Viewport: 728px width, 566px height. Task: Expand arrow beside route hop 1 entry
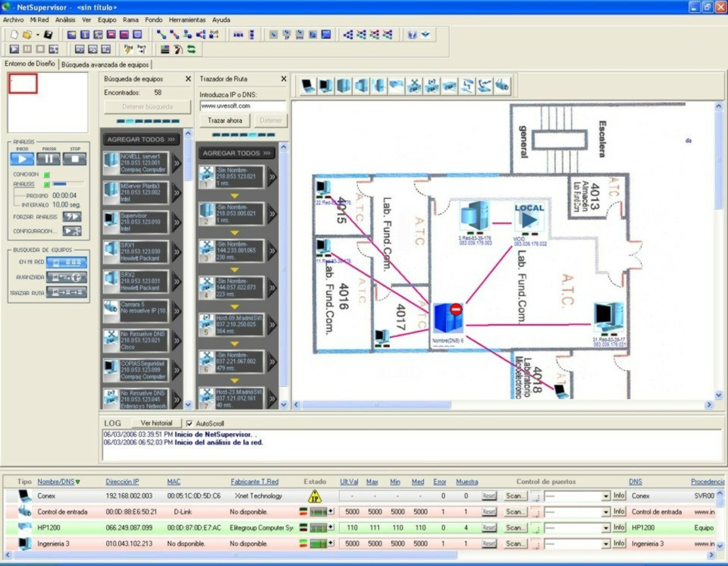pos(272,177)
